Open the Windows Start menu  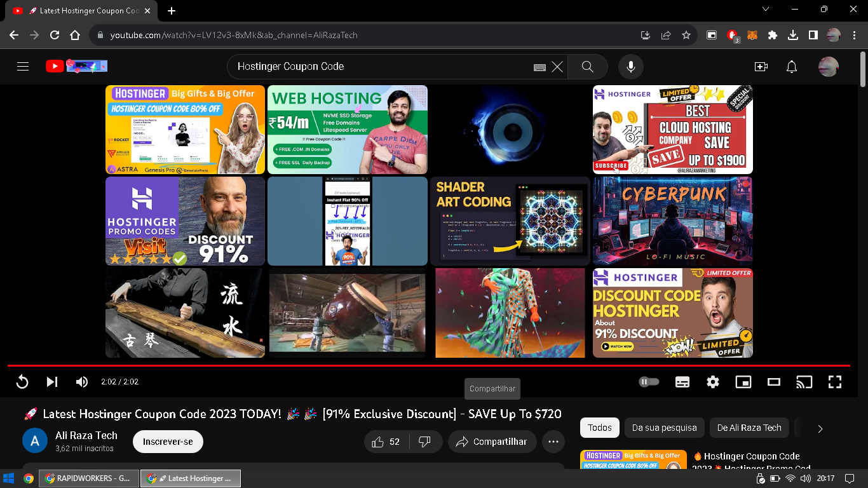[9, 478]
